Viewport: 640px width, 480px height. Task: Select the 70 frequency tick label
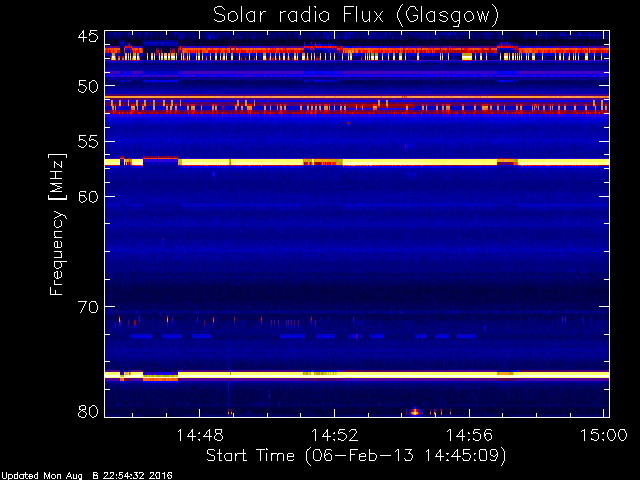(x=88, y=307)
